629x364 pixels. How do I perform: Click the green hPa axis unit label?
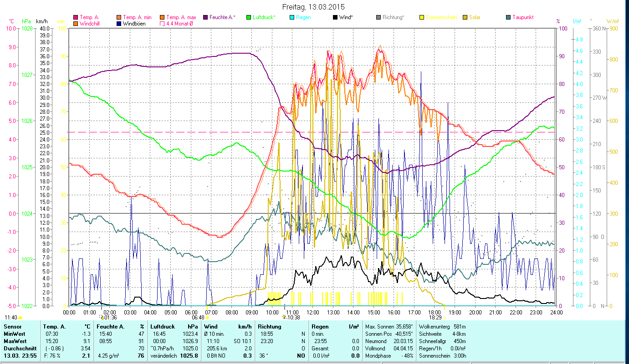pyautogui.click(x=26, y=21)
